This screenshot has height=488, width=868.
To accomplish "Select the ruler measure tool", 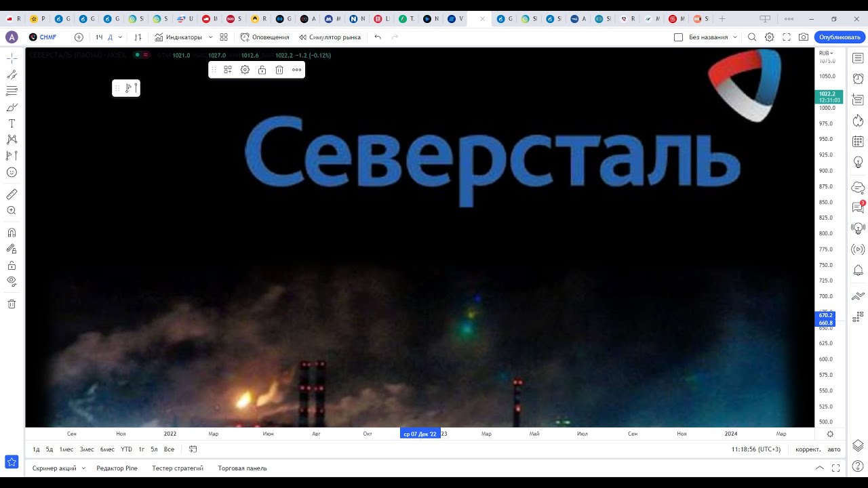I will (x=12, y=195).
